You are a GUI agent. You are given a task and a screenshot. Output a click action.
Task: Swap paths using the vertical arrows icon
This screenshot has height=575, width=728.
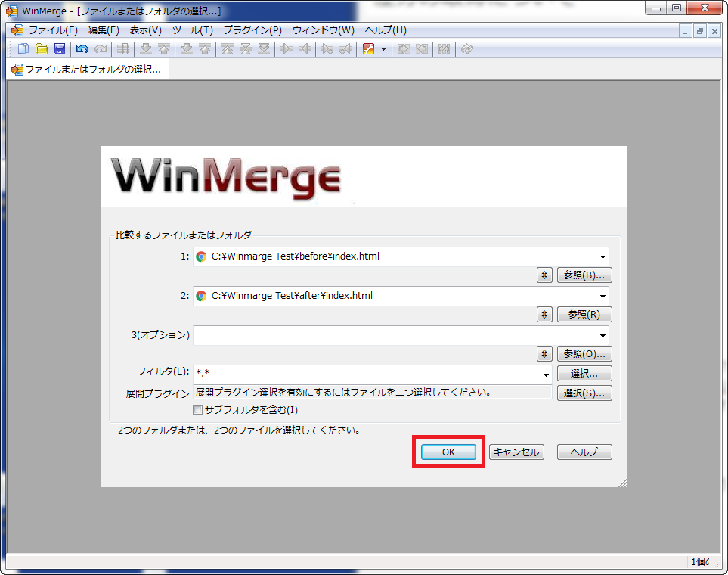click(544, 275)
